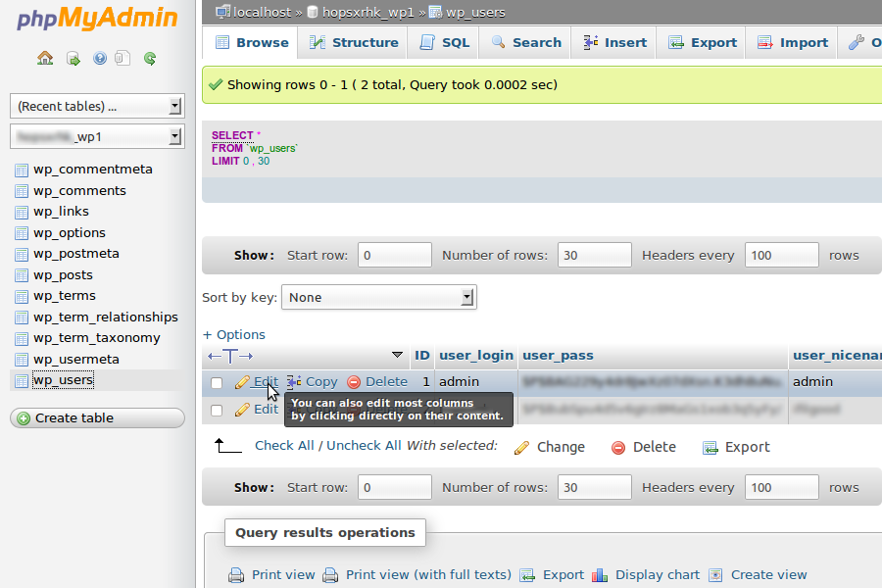Reload the navigation frame icon

[150, 58]
